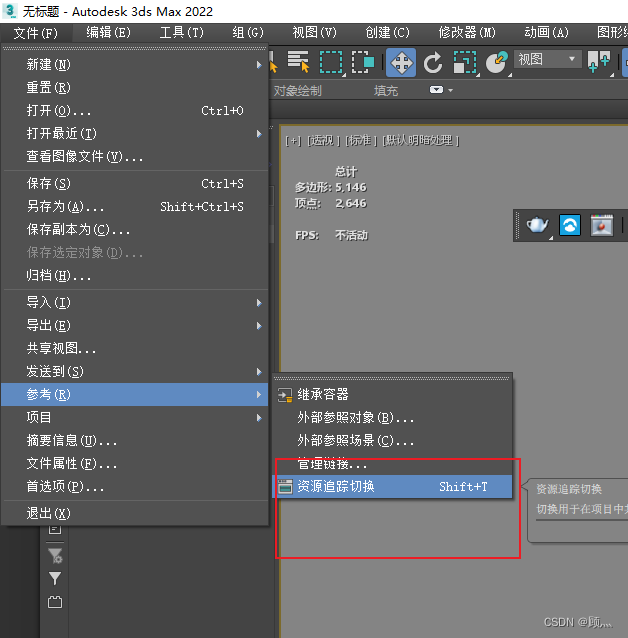
Task: Click the blue cloud render icon
Action: pos(569,225)
